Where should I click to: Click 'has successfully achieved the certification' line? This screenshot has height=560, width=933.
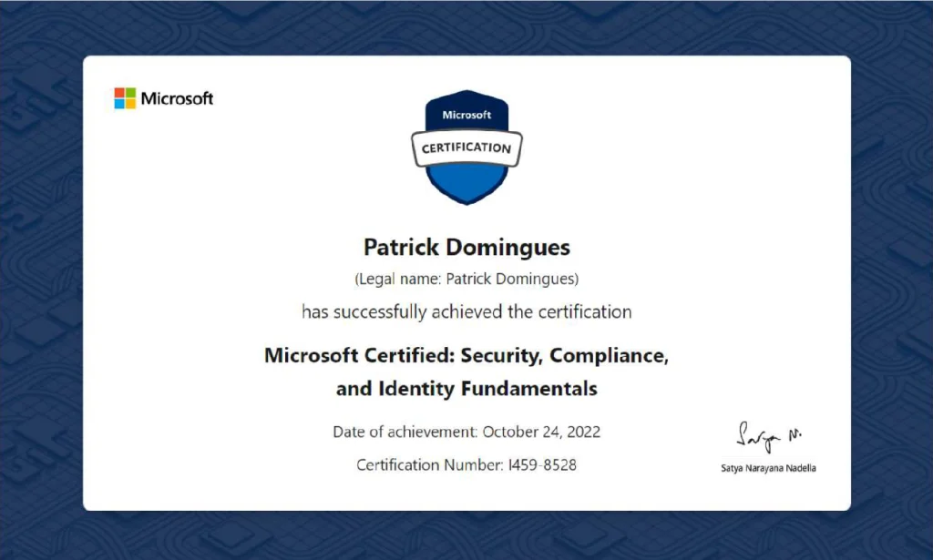tap(466, 311)
